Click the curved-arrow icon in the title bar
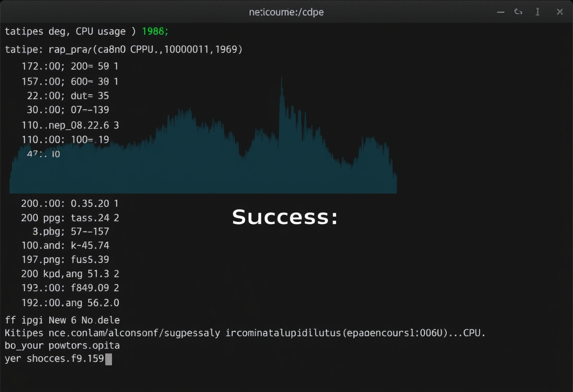 click(518, 12)
